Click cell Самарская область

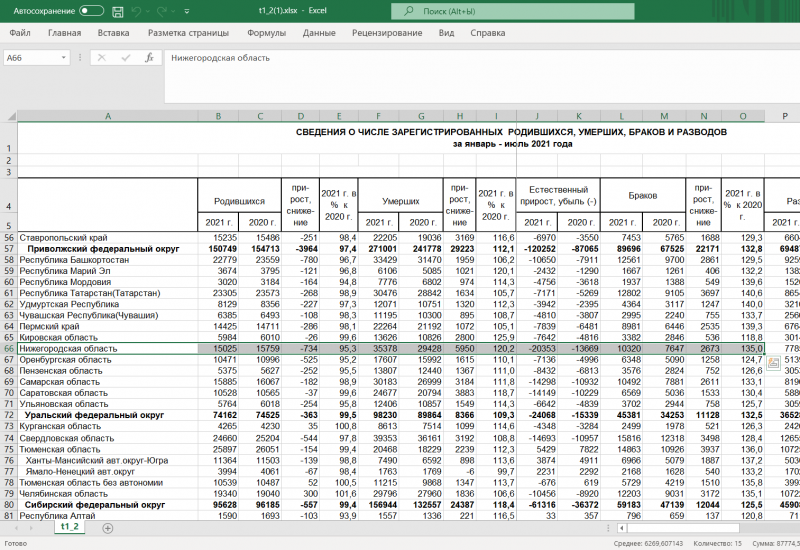[108, 382]
